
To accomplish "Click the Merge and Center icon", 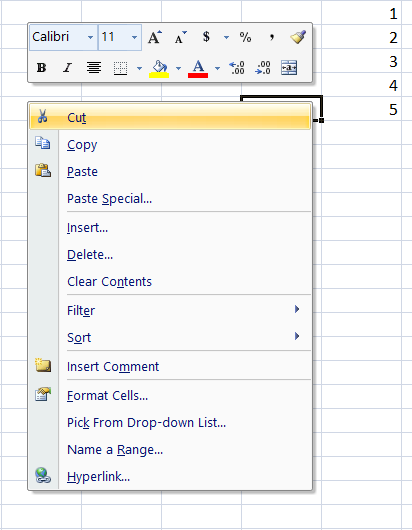I will [289, 68].
